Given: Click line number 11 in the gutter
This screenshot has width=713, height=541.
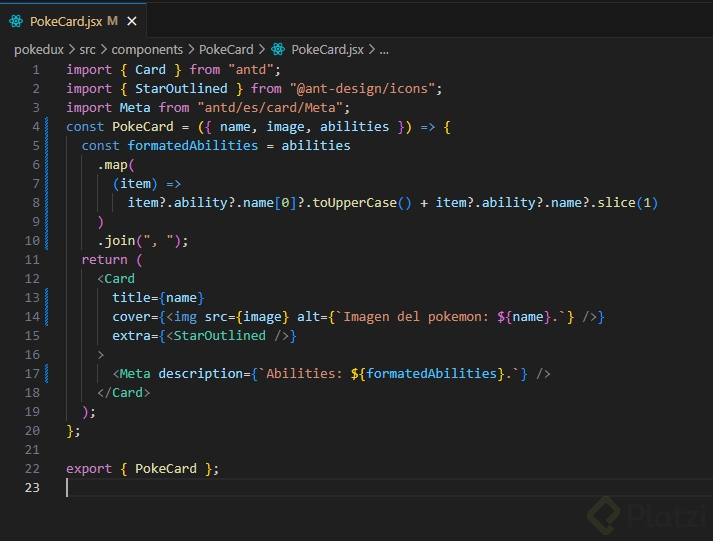Looking at the screenshot, I should click(x=32, y=260).
